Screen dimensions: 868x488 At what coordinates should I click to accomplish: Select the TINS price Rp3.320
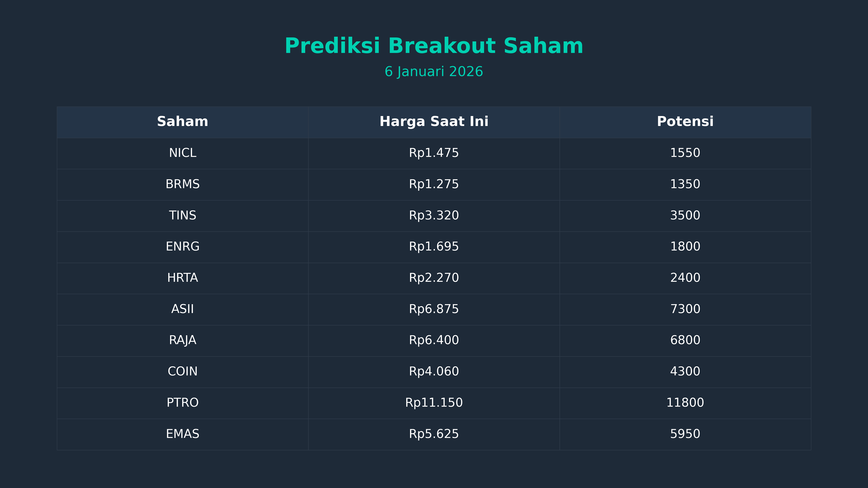pyautogui.click(x=434, y=216)
